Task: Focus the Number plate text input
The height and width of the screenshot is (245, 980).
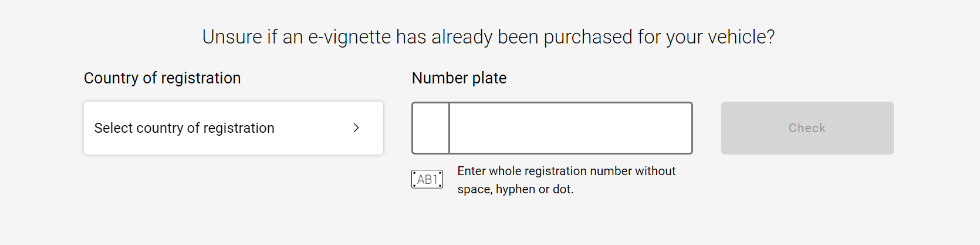Action: (570, 128)
